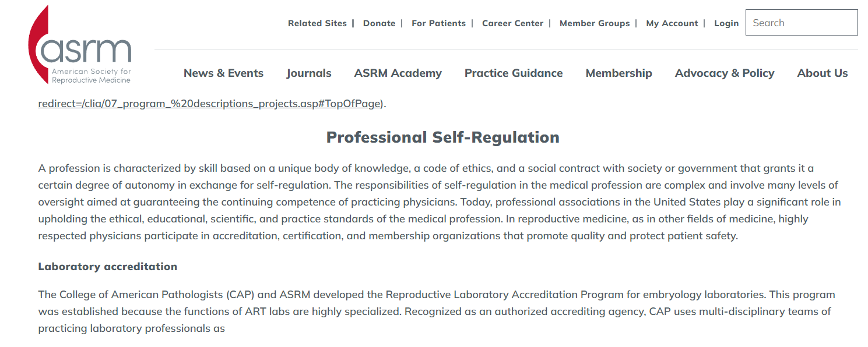Open the About Us menu
The width and height of the screenshot is (868, 347).
coord(823,73)
